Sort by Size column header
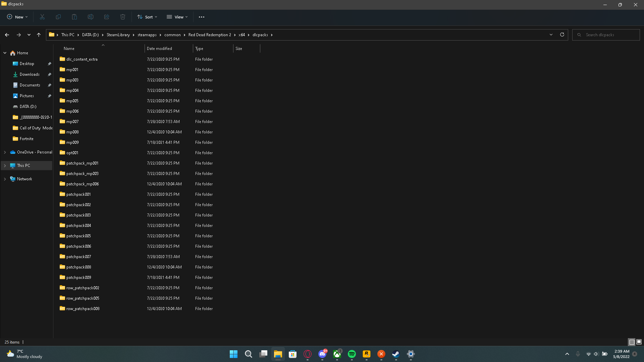 coord(247,49)
